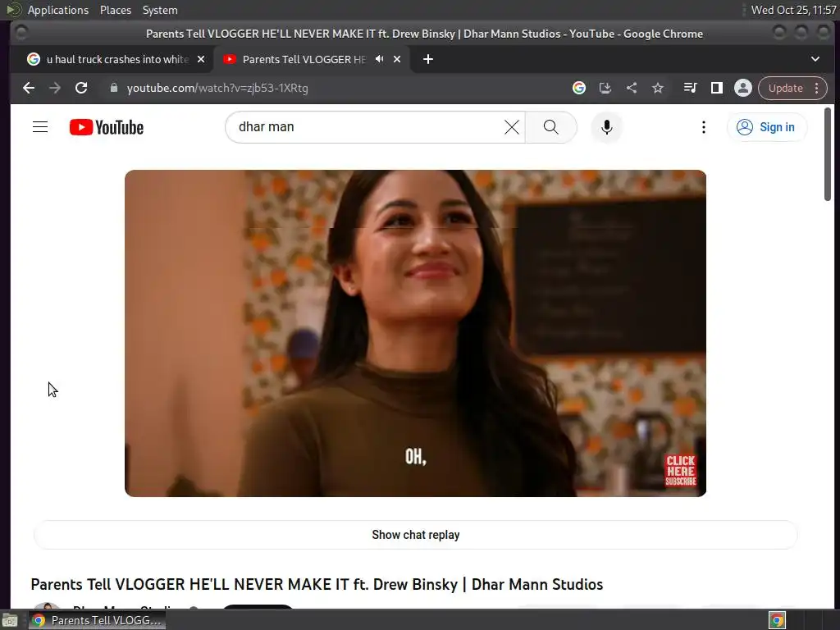The height and width of the screenshot is (630, 840).
Task: Click the Chrome taskbar window button
Action: (x=97, y=620)
